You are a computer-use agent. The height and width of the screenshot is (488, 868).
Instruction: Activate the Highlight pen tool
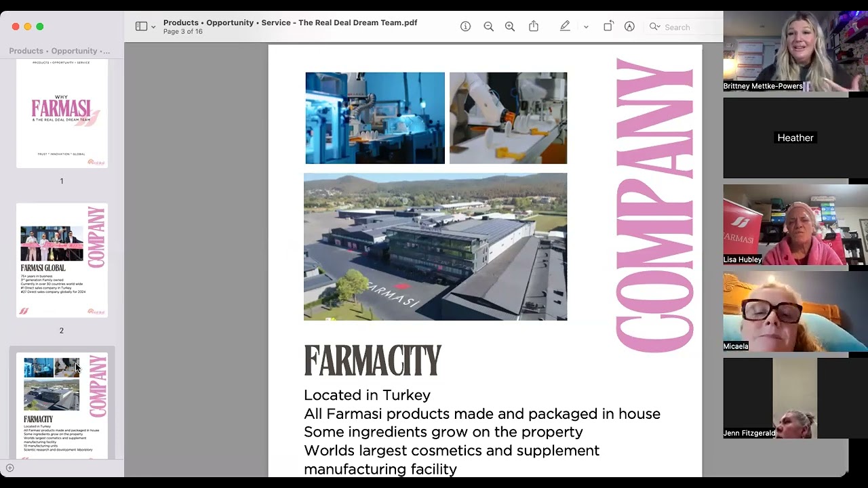pyautogui.click(x=565, y=26)
